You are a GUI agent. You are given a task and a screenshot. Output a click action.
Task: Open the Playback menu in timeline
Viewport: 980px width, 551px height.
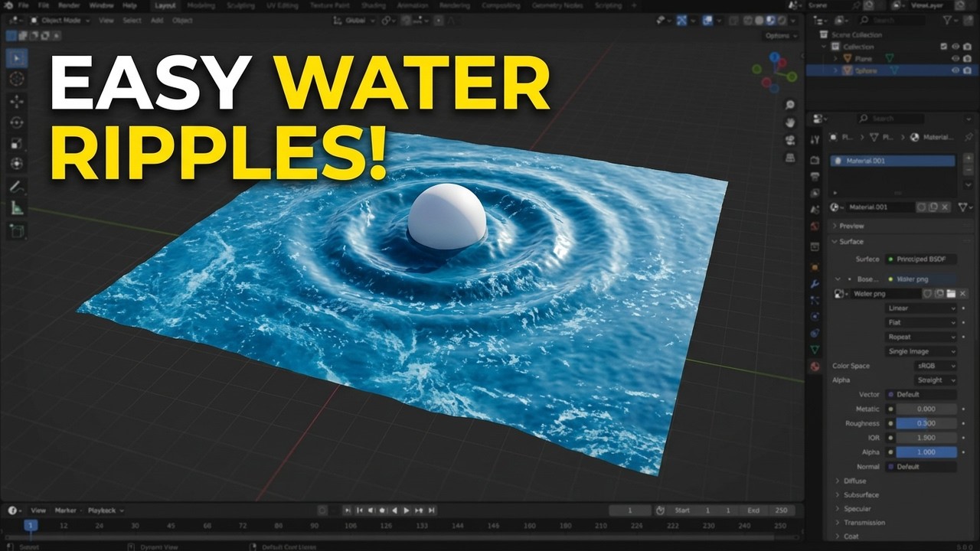(105, 510)
